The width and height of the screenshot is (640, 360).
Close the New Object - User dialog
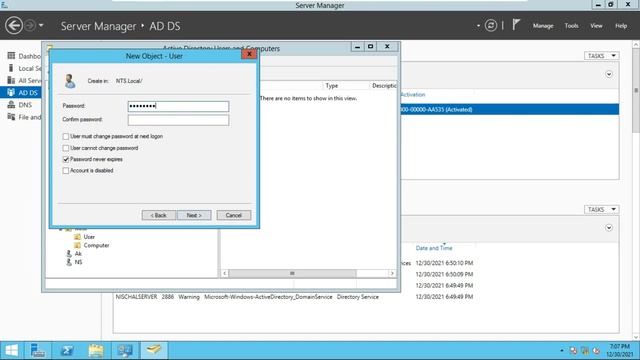tap(249, 54)
